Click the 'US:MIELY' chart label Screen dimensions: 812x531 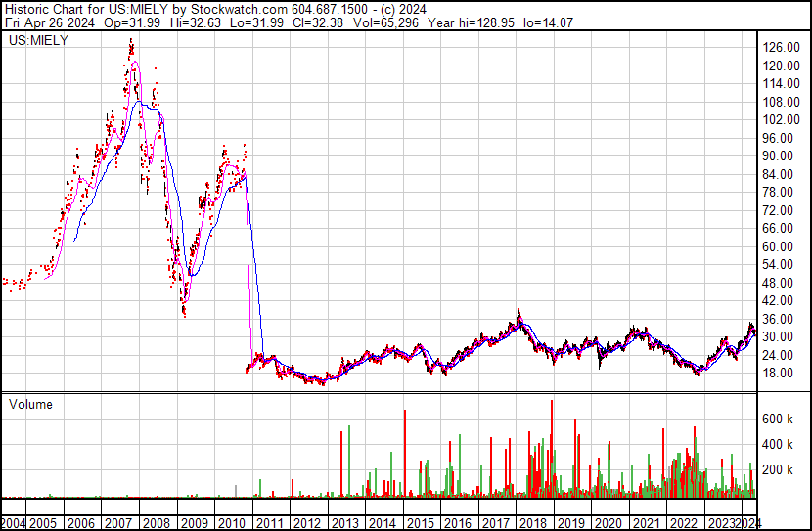38,40
